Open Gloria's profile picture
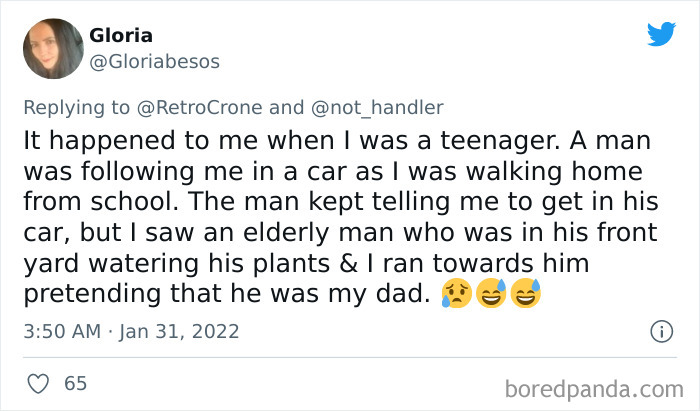Screen dimensions: 700x411 tap(52, 50)
